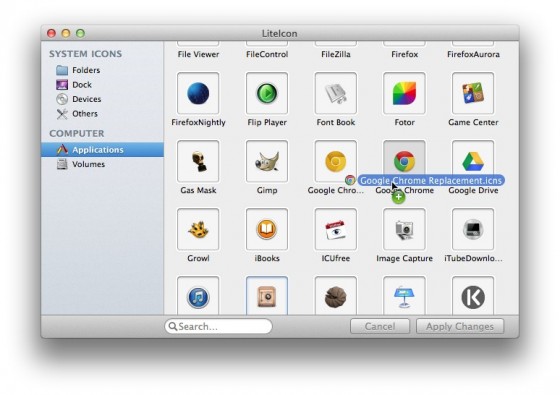Click the red close window button
Viewport: 560px width, 395px height.
pyautogui.click(x=51, y=33)
